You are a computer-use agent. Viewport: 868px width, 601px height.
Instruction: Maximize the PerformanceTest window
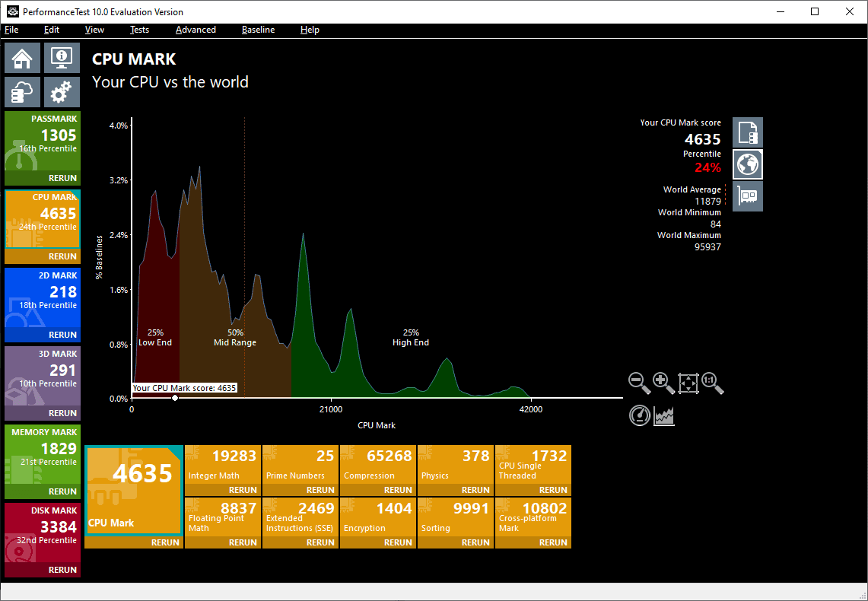pyautogui.click(x=814, y=11)
